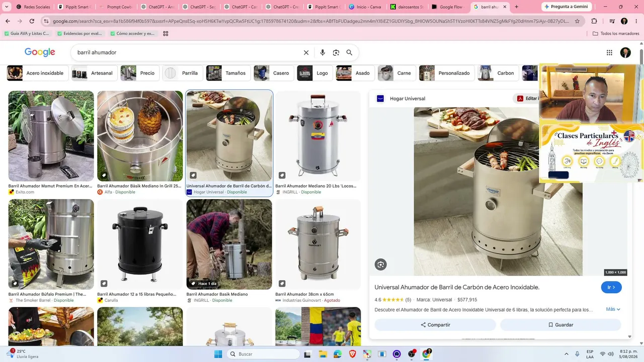644x362 pixels.
Task: Open the Windows Start menu
Action: 218,354
